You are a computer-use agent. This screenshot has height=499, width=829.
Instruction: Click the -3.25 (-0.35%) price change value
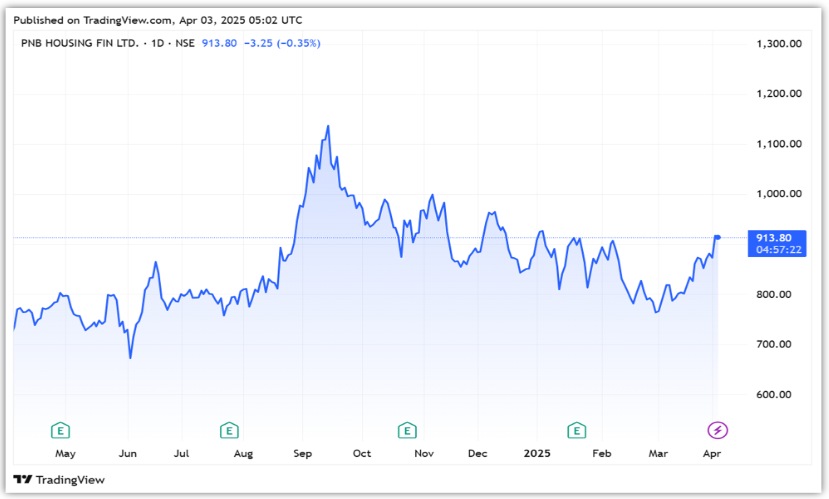click(x=282, y=43)
